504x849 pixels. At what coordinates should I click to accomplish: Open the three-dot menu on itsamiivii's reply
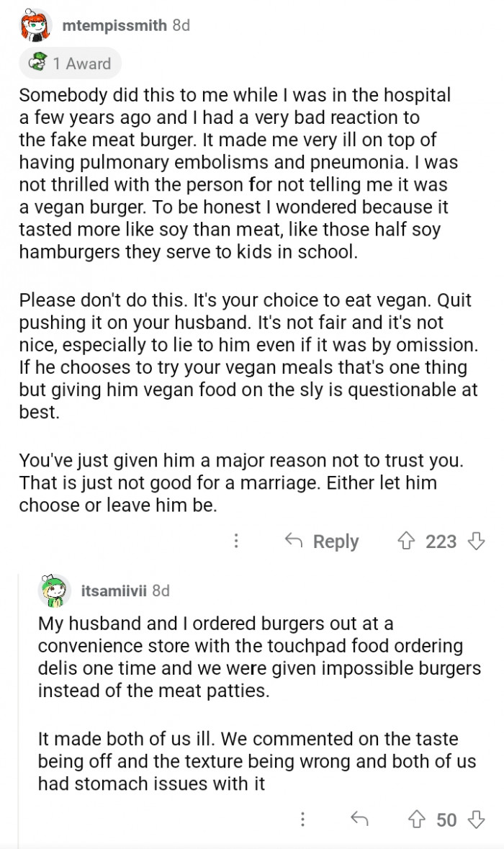pos(303,819)
